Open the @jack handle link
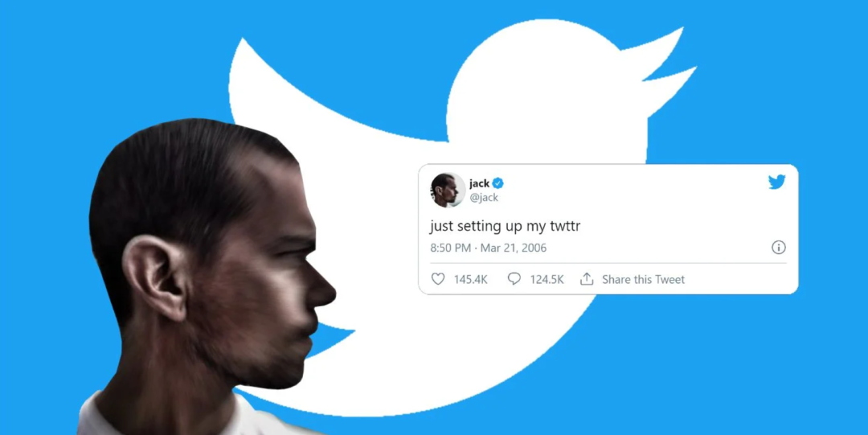 [484, 198]
